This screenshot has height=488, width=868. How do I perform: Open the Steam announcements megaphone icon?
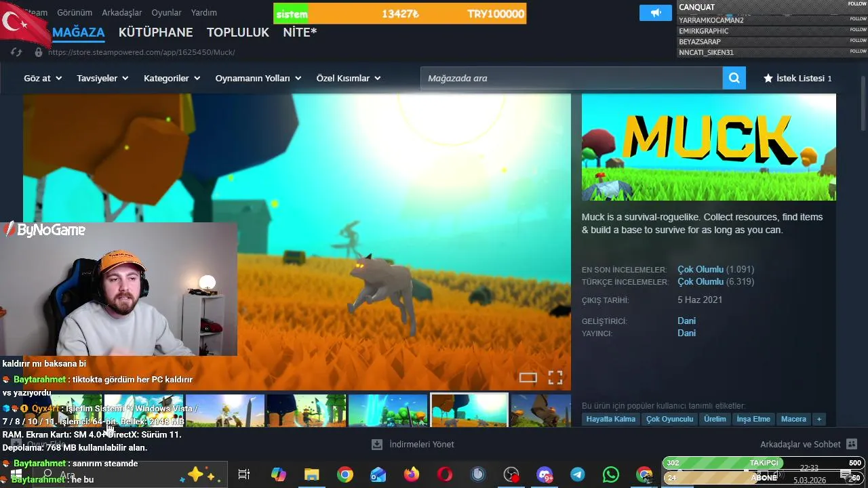[655, 13]
